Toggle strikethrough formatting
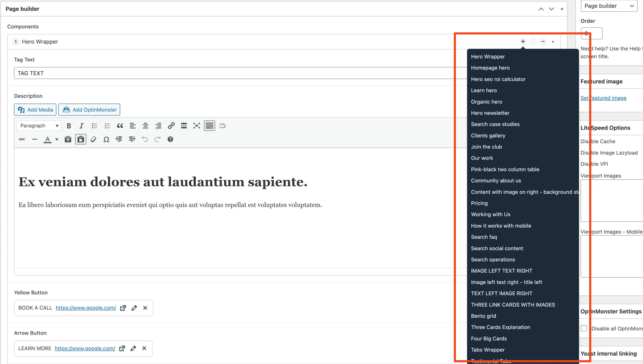 [22, 139]
